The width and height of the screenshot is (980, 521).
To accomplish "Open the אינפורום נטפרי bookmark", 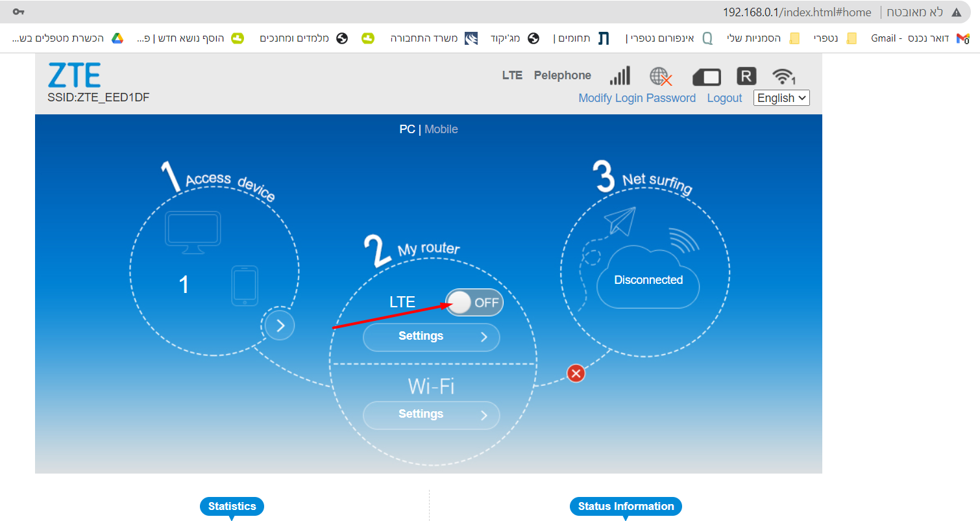I will (x=669, y=38).
